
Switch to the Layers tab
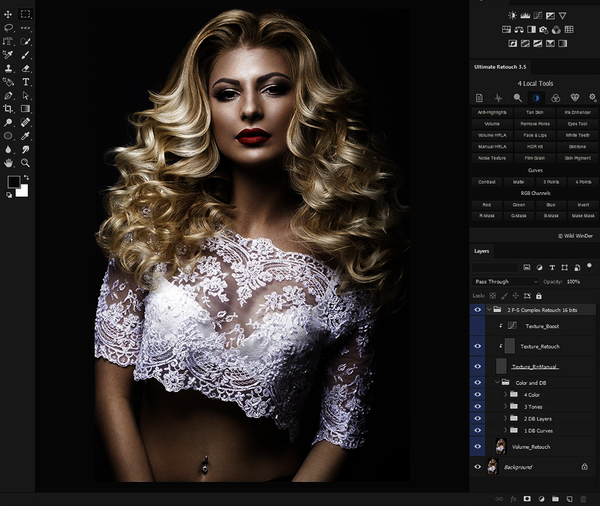(x=482, y=251)
